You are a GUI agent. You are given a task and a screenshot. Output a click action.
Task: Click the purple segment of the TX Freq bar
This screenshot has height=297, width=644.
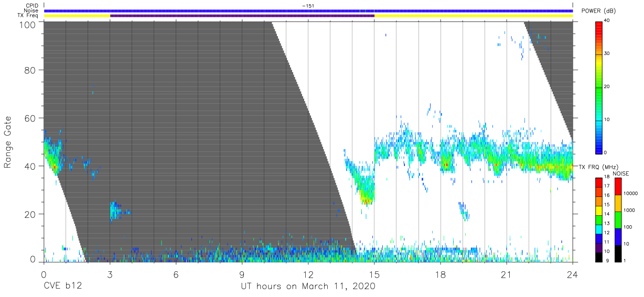coord(242,16)
